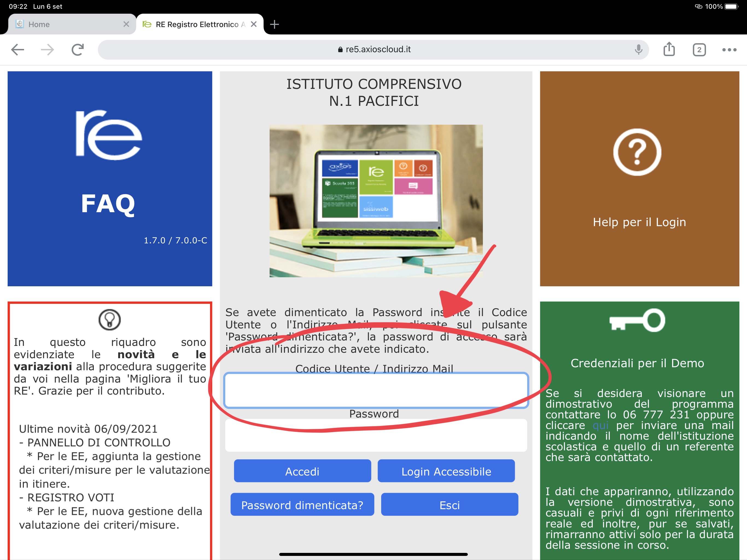Click the '- REGISTRO VOTI' entry
This screenshot has height=560, width=747.
click(66, 498)
